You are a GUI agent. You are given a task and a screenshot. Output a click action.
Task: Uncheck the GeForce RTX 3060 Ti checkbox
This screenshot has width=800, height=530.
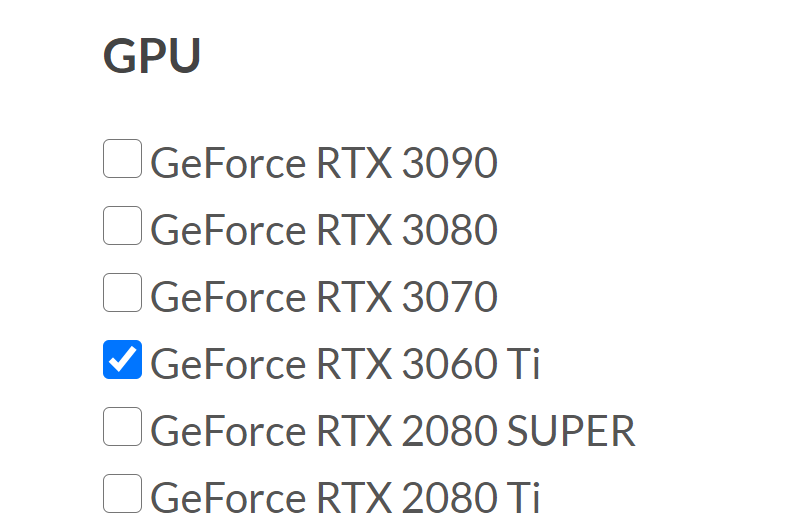pyautogui.click(x=122, y=361)
